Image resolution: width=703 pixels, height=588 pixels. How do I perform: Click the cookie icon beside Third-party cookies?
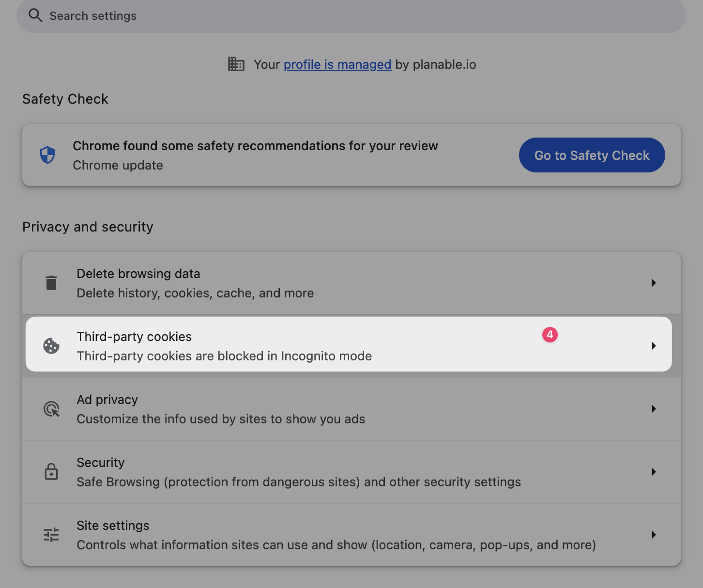pos(51,346)
